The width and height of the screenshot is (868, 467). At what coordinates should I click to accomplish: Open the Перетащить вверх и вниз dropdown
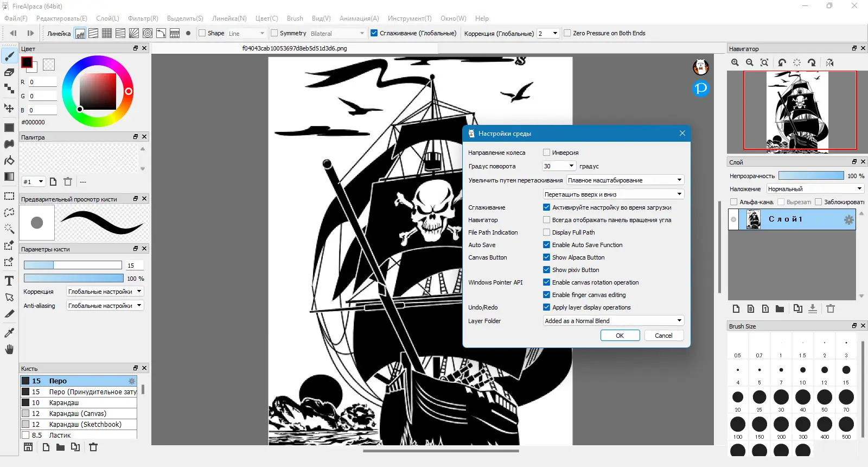point(614,194)
